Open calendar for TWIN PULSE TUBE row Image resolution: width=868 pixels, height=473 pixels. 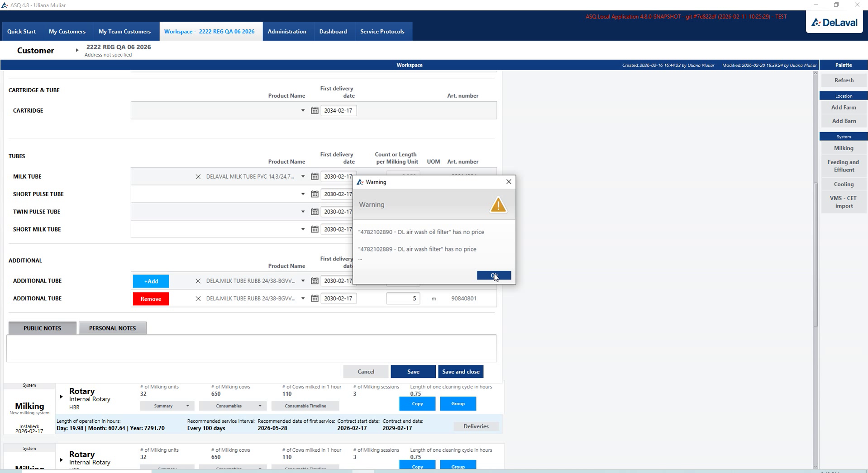click(315, 212)
